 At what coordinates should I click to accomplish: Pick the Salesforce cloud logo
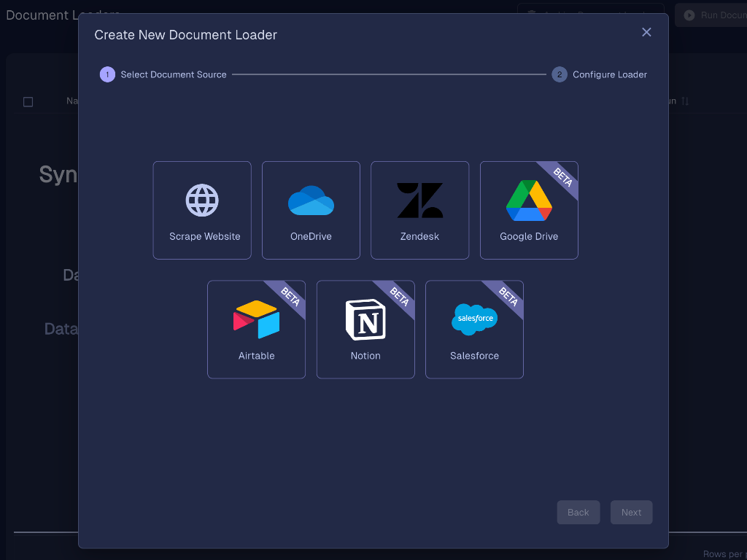[x=474, y=319]
